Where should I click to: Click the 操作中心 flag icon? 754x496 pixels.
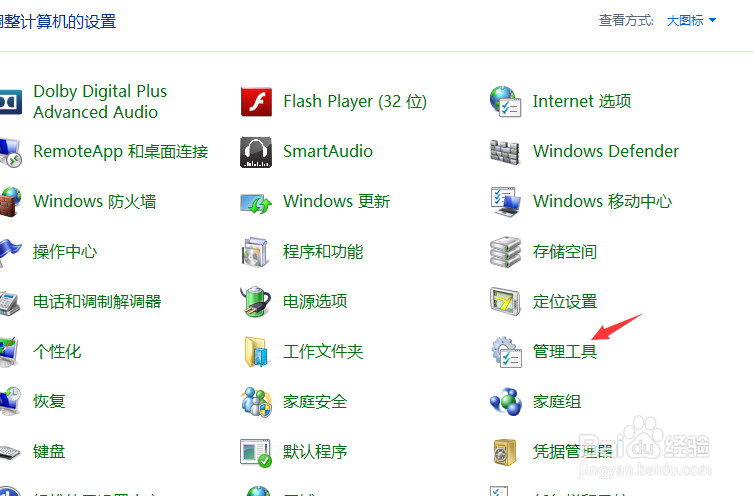pos(11,252)
